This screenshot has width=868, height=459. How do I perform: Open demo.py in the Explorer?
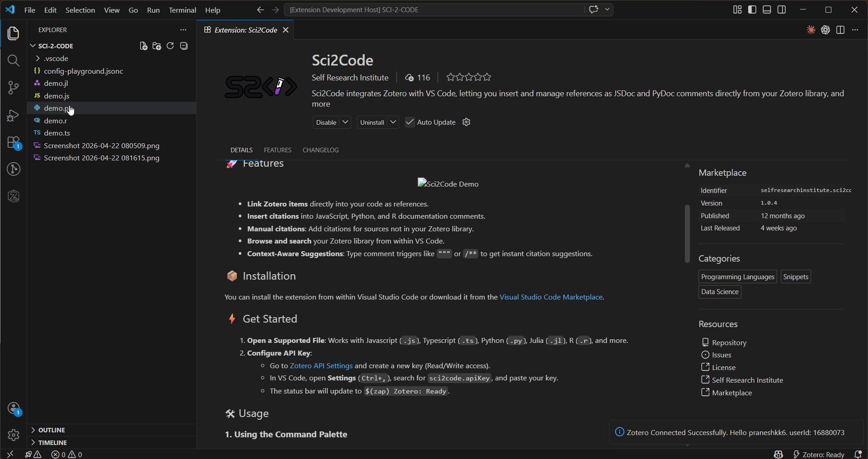tap(112, 108)
